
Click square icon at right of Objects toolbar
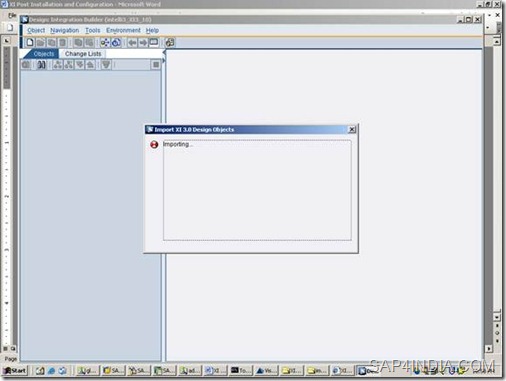pyautogui.click(x=156, y=64)
